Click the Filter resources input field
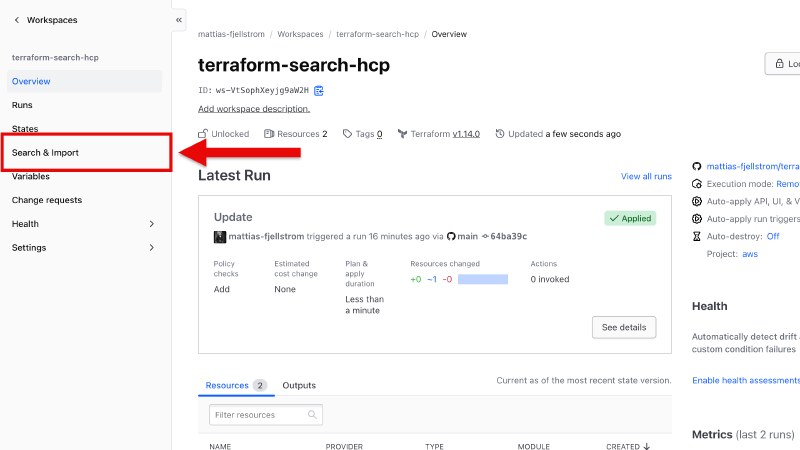The image size is (800, 450). pos(266,415)
